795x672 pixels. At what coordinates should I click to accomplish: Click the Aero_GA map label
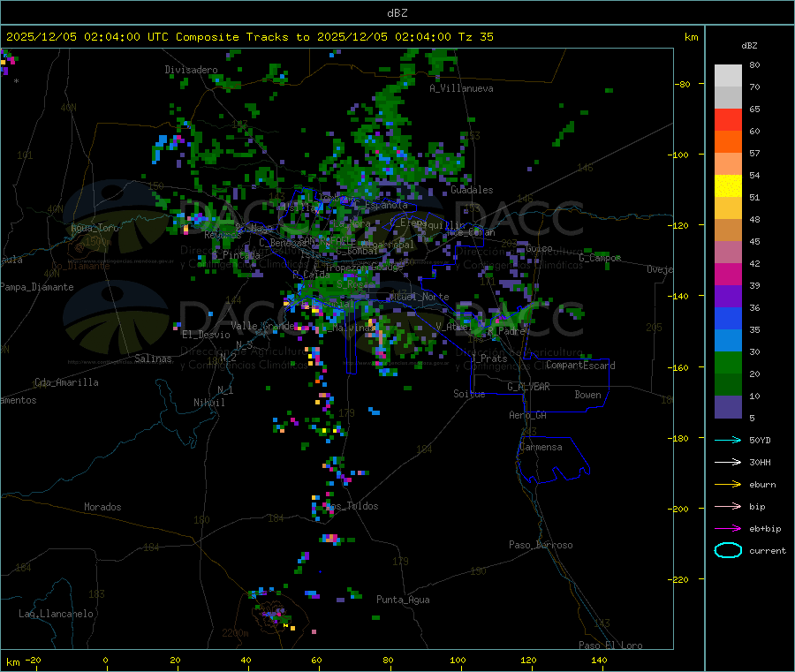[x=528, y=415]
